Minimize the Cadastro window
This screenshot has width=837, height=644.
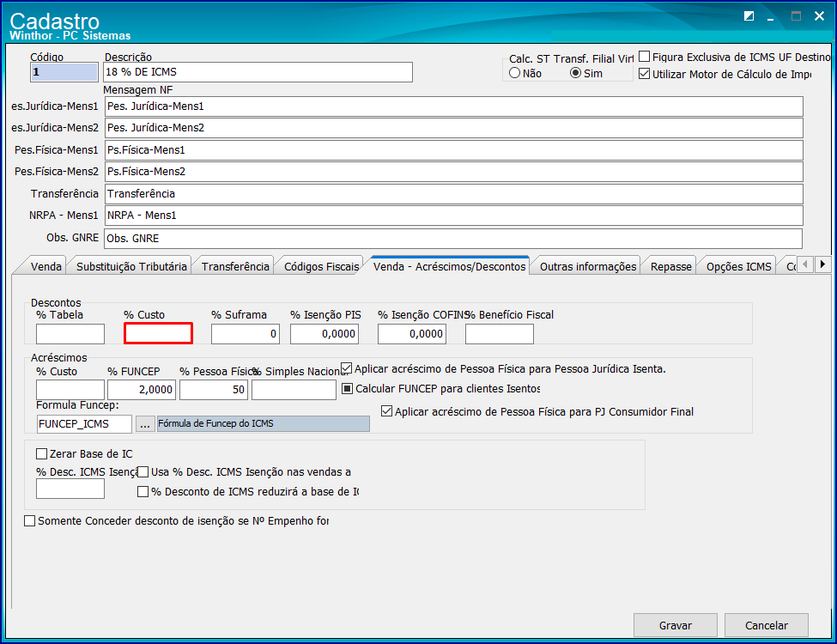click(x=770, y=17)
